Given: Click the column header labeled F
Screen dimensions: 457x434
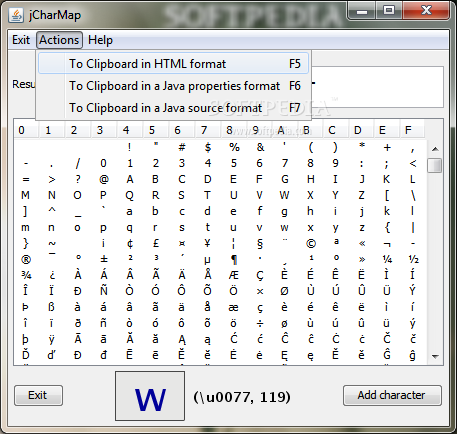Looking at the screenshot, I should pos(412,130).
